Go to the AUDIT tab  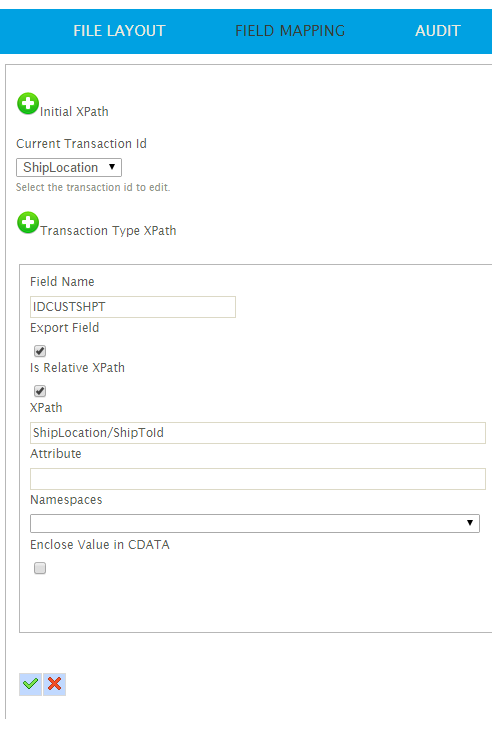click(437, 31)
